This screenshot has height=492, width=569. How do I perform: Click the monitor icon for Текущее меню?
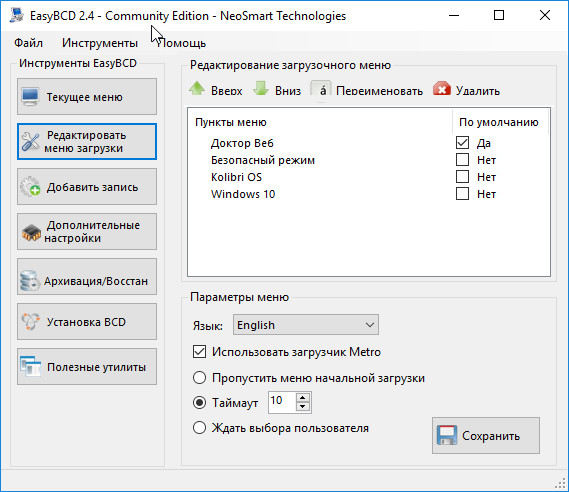tap(30, 97)
